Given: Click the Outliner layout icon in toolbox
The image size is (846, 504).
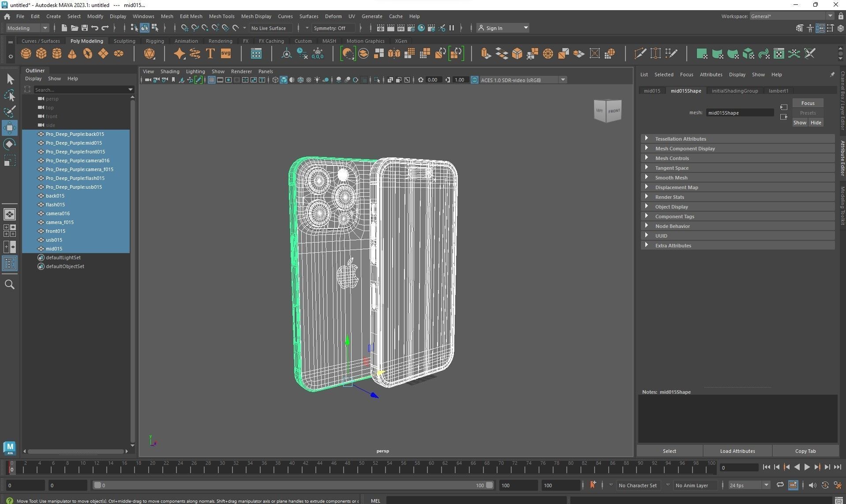Looking at the screenshot, I should 10,264.
